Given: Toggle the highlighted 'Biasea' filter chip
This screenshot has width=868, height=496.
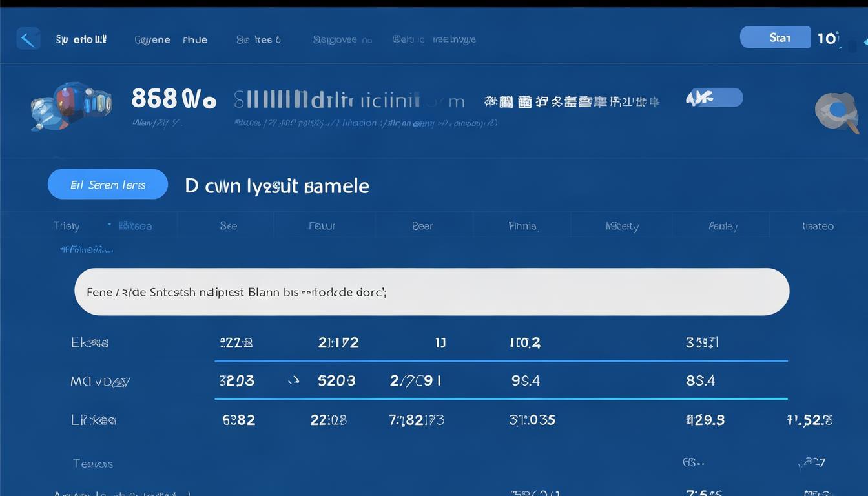Looking at the screenshot, I should pyautogui.click(x=135, y=226).
